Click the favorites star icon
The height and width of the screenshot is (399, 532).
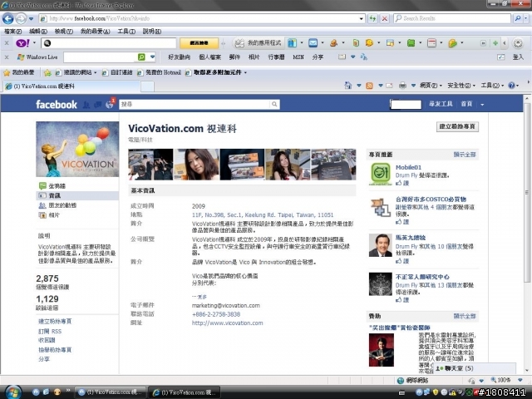point(7,72)
